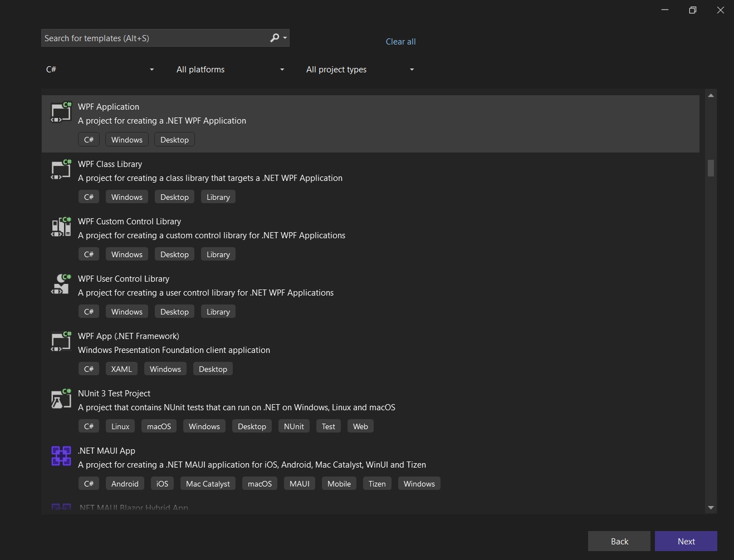Click the Web tag
The width and height of the screenshot is (734, 560).
[361, 426]
